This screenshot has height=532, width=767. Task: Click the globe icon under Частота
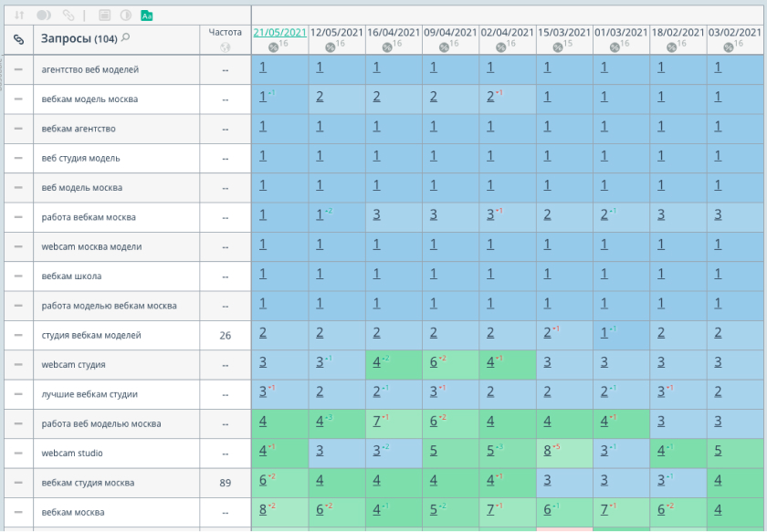[x=226, y=47]
